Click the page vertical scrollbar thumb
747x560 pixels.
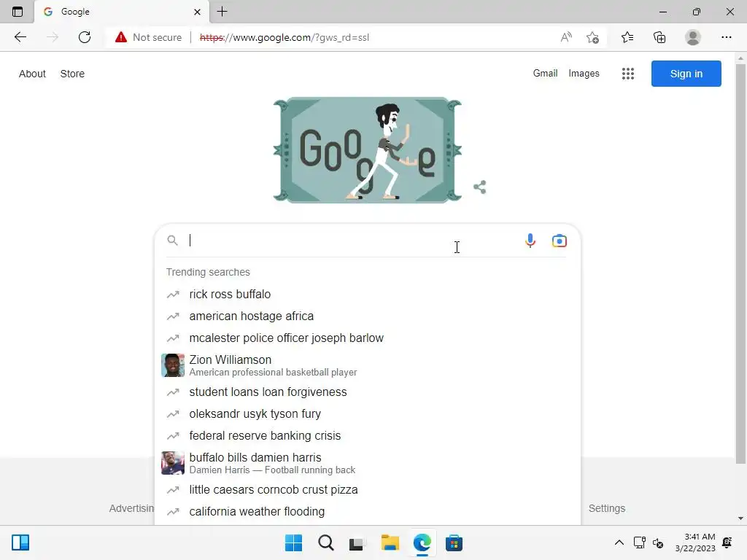740,263
